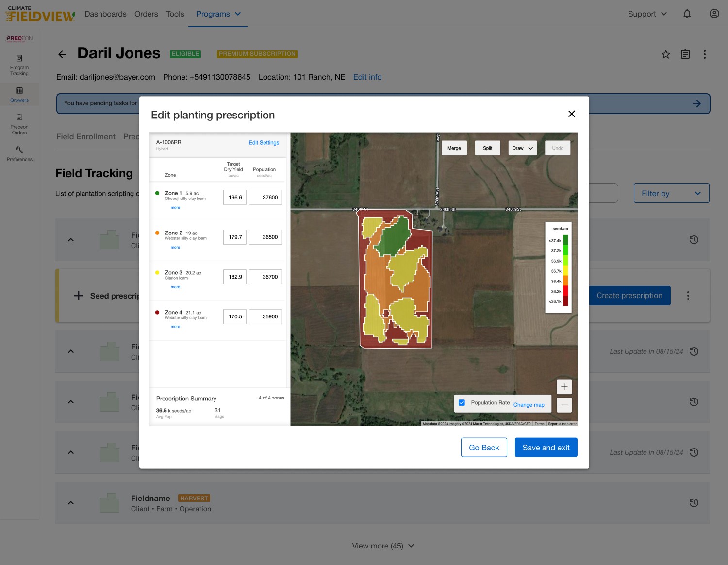Screen dimensions: 728x565
Task: Click Edit info link next to location
Action: click(x=367, y=77)
